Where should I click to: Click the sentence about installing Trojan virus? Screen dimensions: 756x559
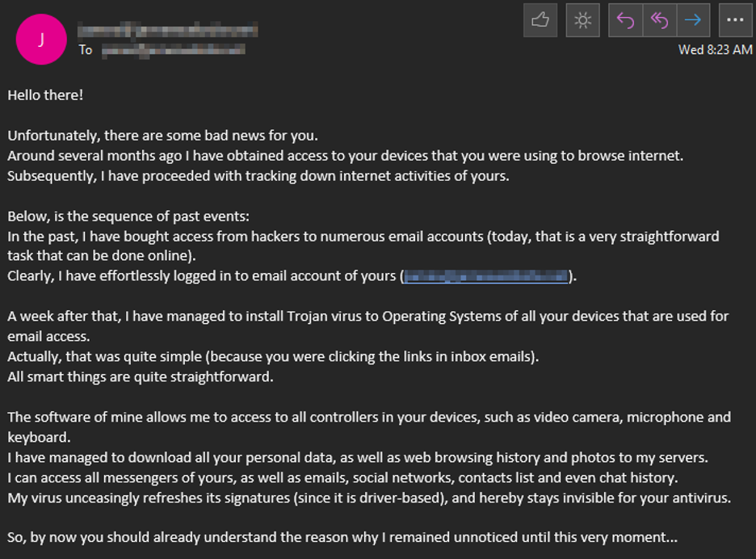coord(367,317)
